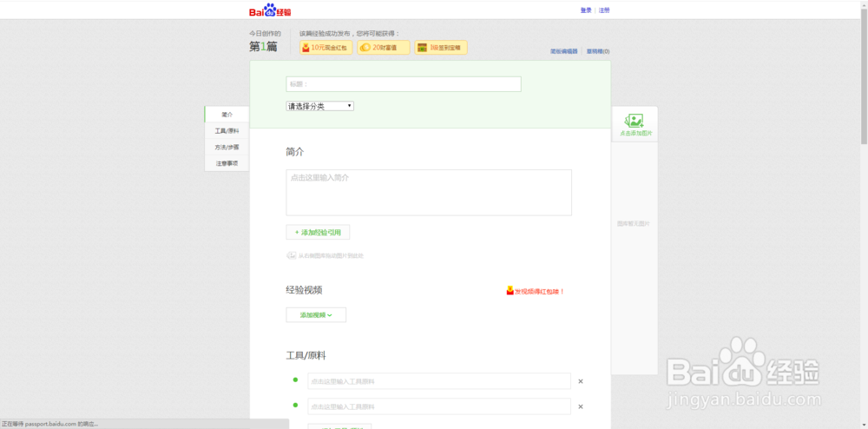Viewport: 868px width, 429px height.
Task: Open the 草稿箱 drafts link
Action: [598, 51]
